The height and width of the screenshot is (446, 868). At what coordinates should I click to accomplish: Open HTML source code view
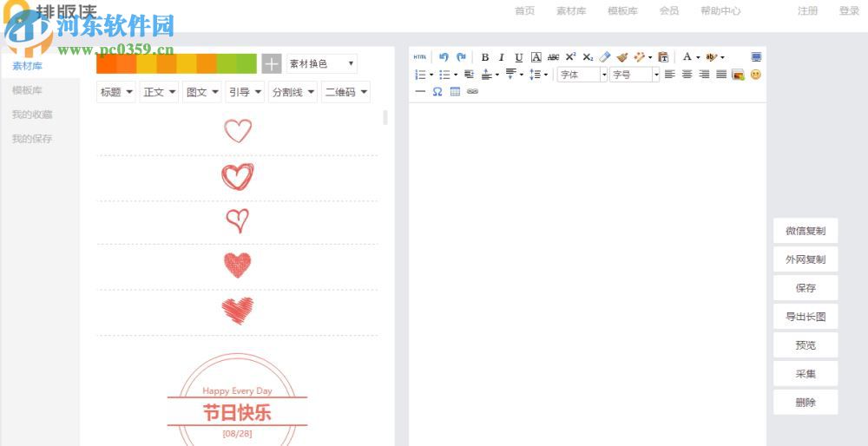coord(420,57)
